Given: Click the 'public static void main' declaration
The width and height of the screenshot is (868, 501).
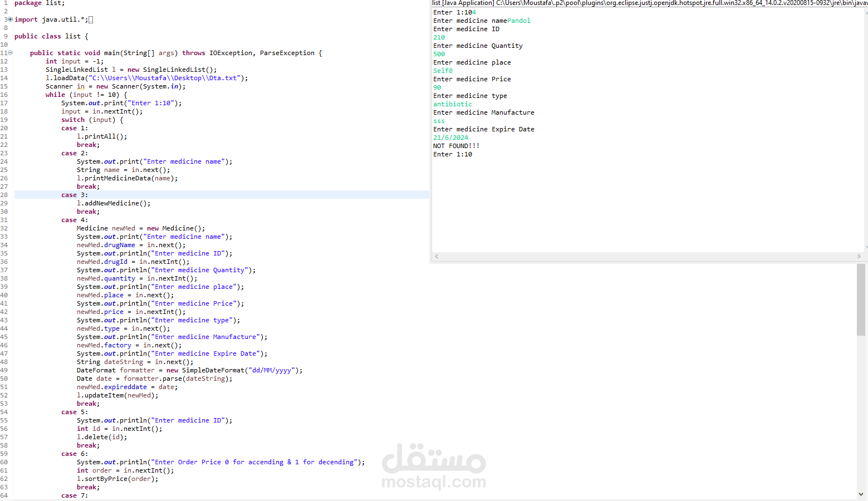Looking at the screenshot, I should 176,53.
